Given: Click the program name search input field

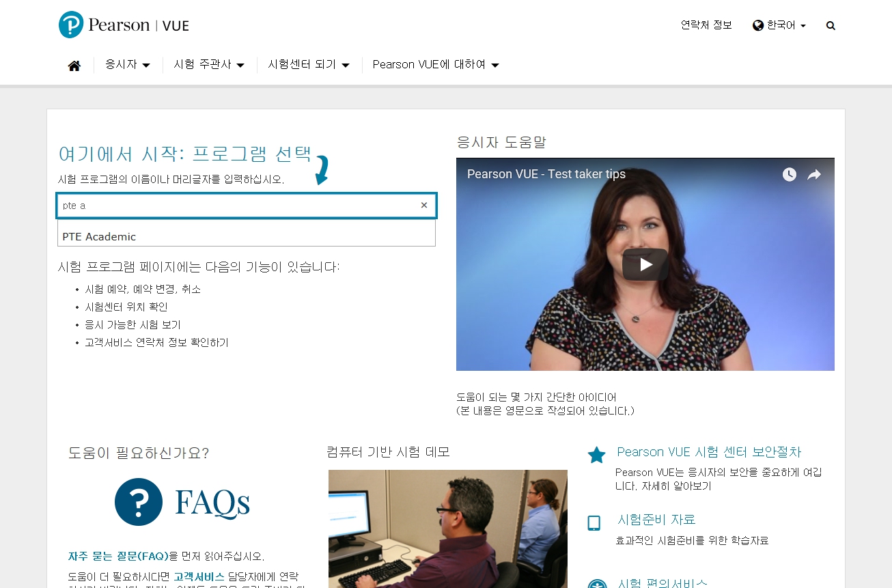Looking at the screenshot, I should pos(239,206).
